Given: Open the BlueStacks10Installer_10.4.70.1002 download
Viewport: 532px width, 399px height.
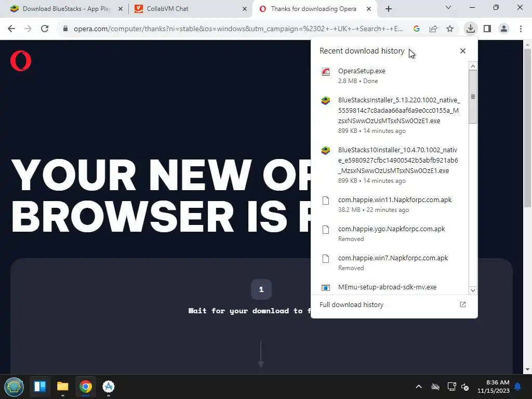Looking at the screenshot, I should 390,165.
